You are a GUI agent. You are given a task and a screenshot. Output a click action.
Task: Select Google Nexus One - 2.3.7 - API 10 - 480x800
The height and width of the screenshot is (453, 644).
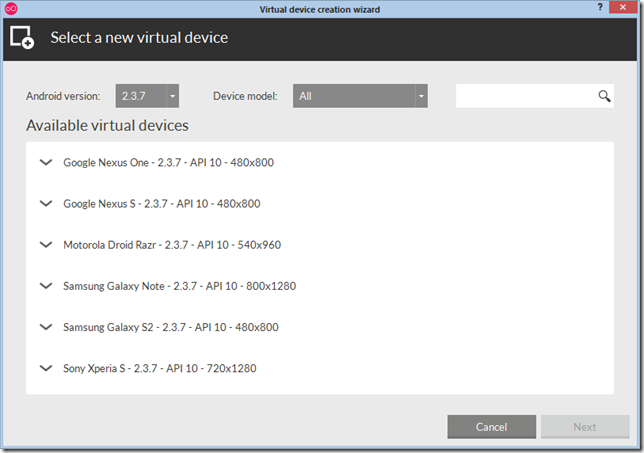click(168, 163)
